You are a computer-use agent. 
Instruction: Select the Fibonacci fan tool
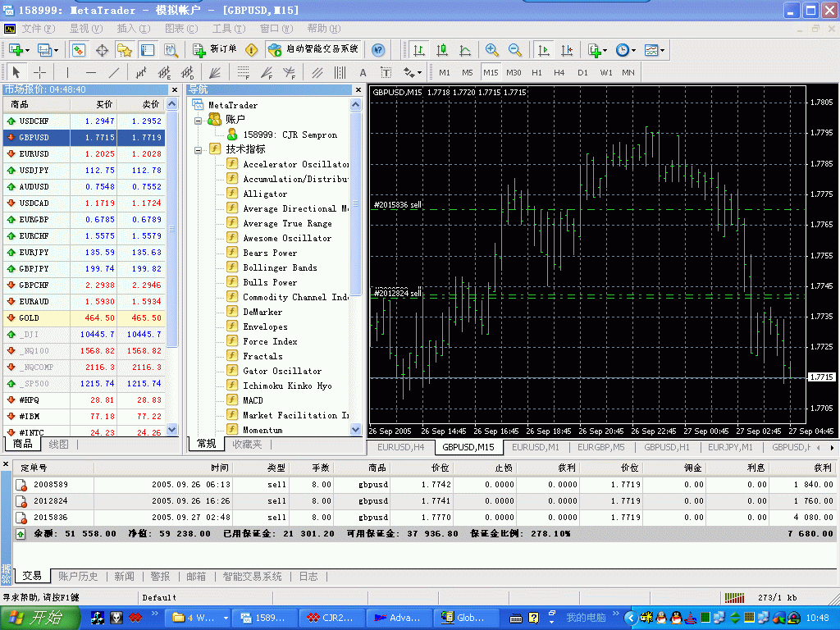tap(267, 72)
